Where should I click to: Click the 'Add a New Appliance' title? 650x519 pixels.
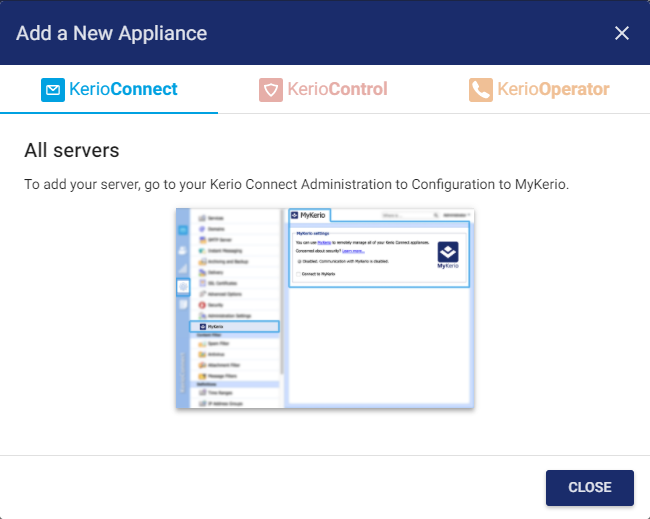[112, 33]
